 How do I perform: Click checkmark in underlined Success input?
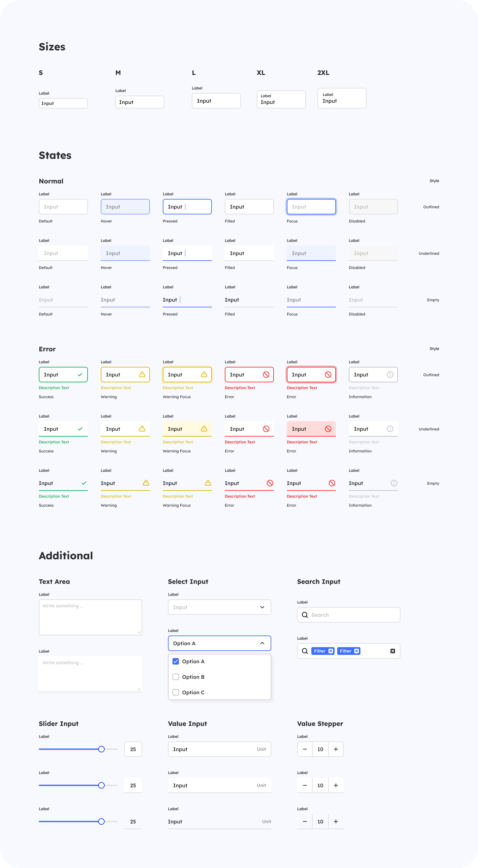pos(80,429)
